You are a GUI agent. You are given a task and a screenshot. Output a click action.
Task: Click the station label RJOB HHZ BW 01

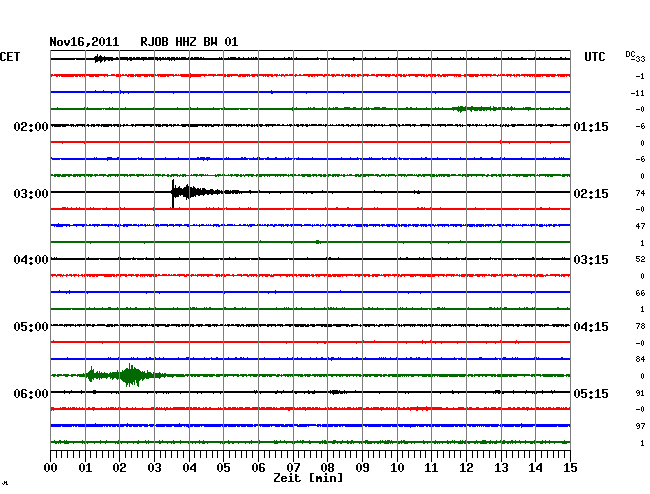[189, 42]
